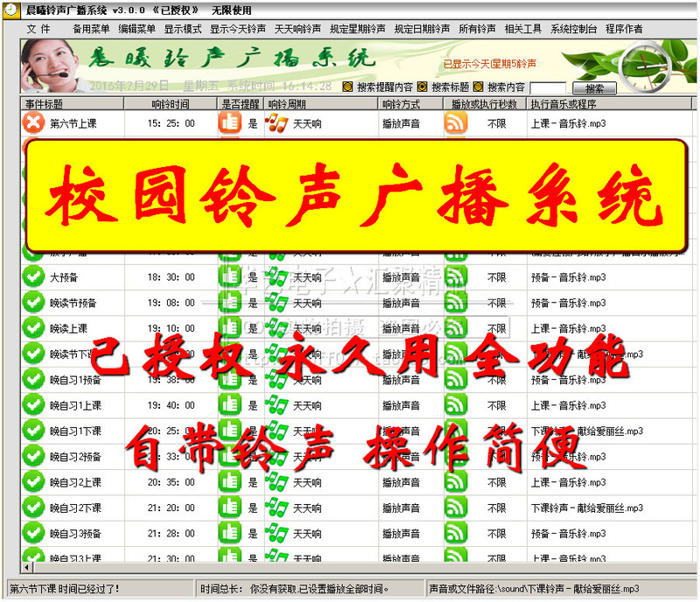
Task: Click the RSS broadcast icon in 晚自习1上课 row
Action: tap(456, 405)
